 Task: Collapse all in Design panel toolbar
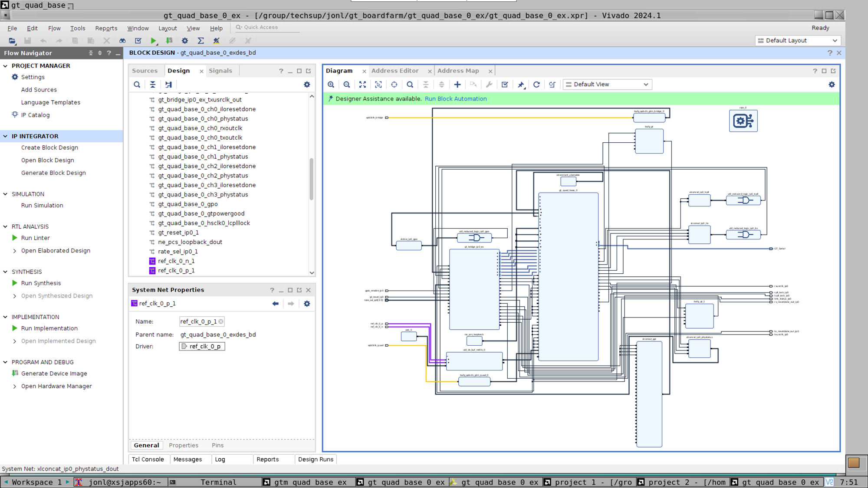153,85
